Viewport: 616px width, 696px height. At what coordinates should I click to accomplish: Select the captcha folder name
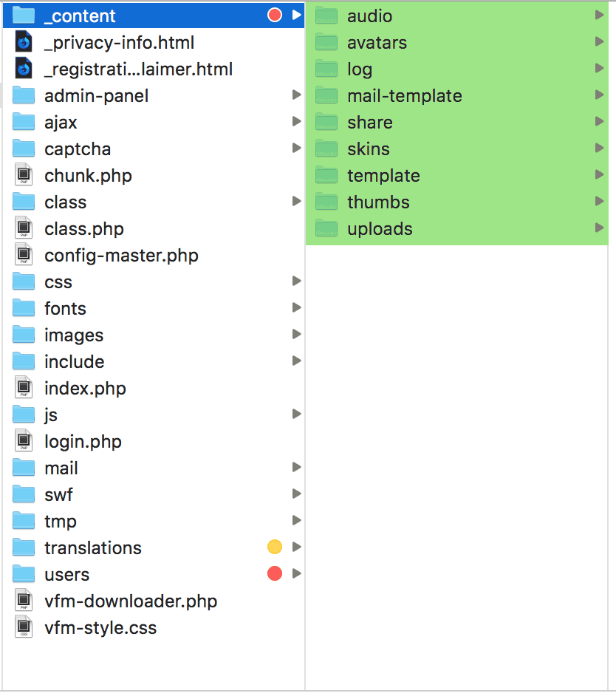[78, 149]
